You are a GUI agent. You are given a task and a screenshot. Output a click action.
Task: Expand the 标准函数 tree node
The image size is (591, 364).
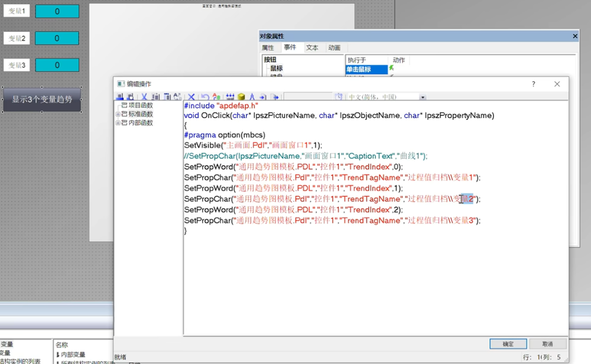118,114
